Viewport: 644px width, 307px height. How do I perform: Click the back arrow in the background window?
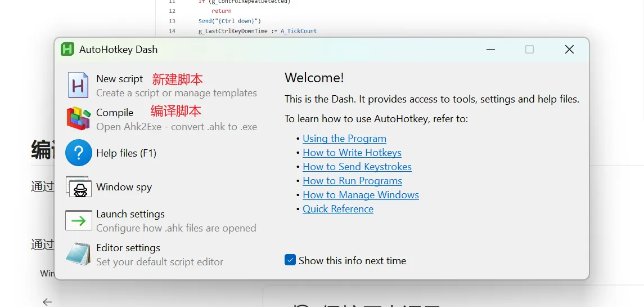point(47,302)
